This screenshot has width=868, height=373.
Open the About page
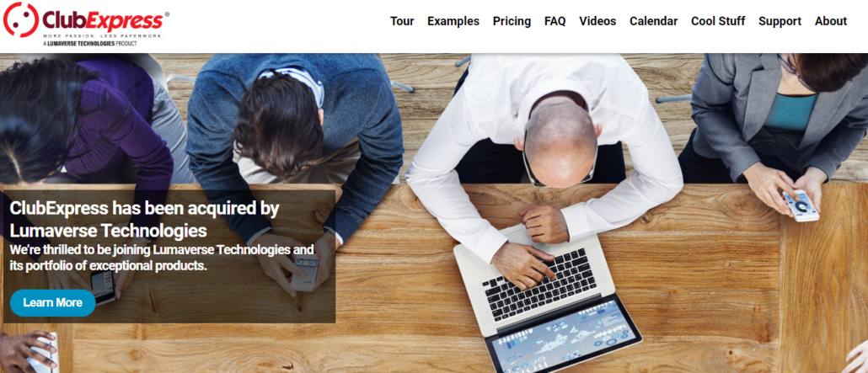click(831, 21)
